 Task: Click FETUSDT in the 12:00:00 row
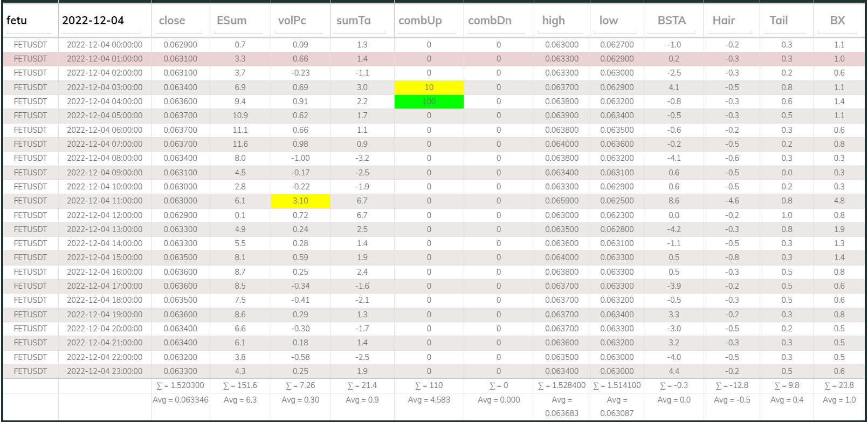click(x=30, y=215)
